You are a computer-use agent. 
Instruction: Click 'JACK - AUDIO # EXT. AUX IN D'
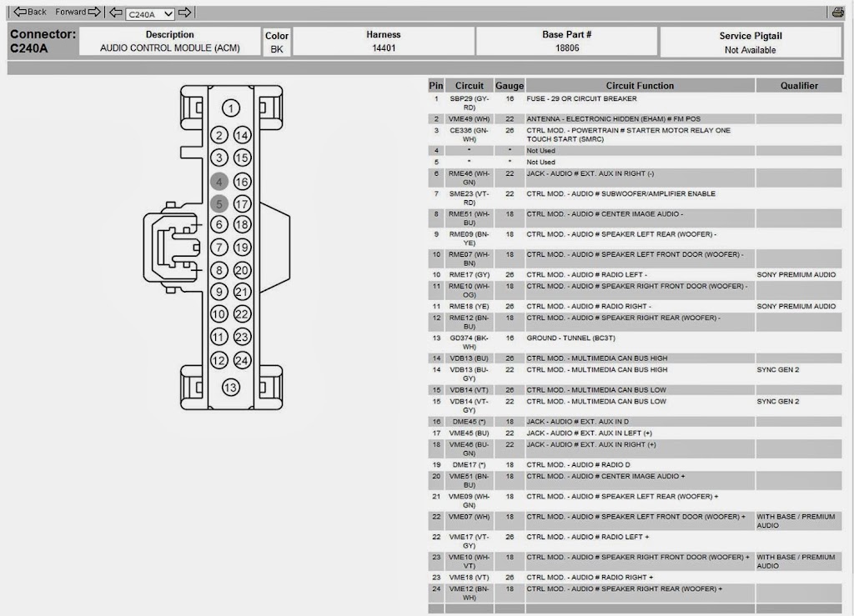point(577,422)
